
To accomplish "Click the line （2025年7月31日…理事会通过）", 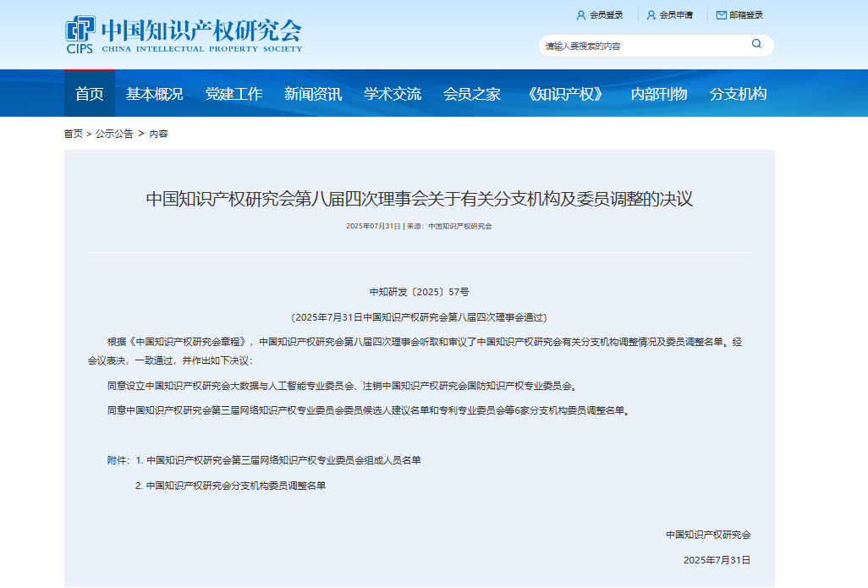I will 419,317.
